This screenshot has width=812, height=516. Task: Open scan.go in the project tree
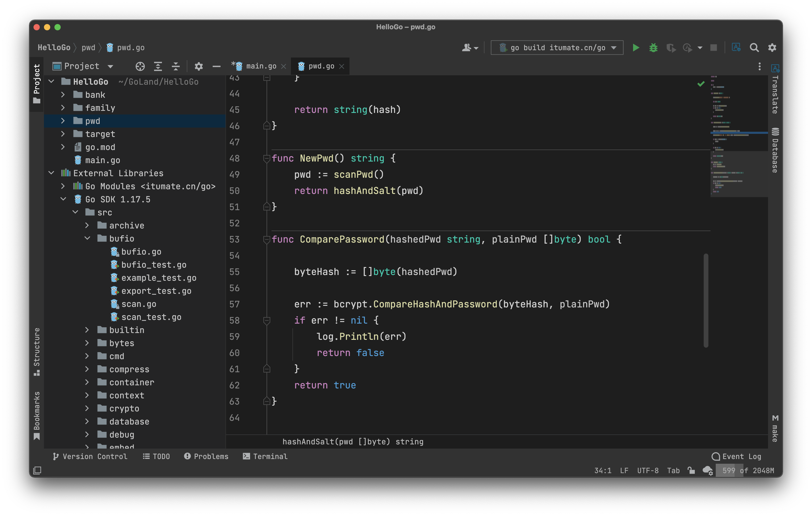pos(138,304)
